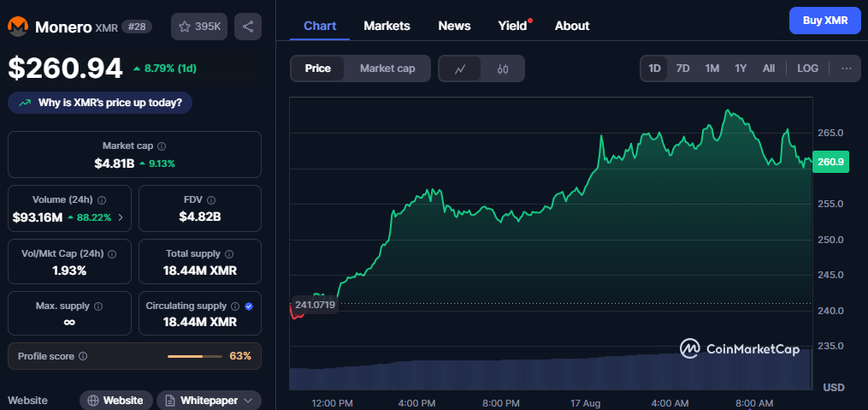868x410 pixels.
Task: Select the 7D time range
Action: pyautogui.click(x=683, y=68)
